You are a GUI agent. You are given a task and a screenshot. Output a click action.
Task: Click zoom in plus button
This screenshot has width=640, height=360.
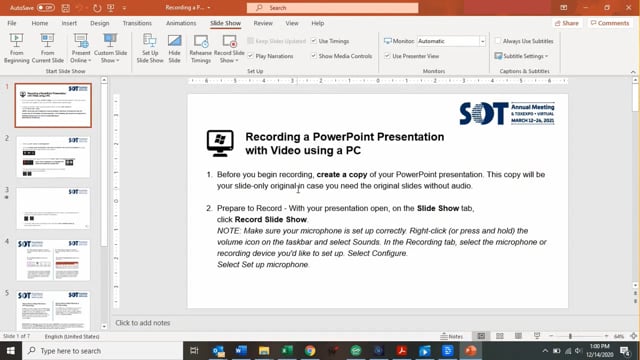click(x=607, y=336)
